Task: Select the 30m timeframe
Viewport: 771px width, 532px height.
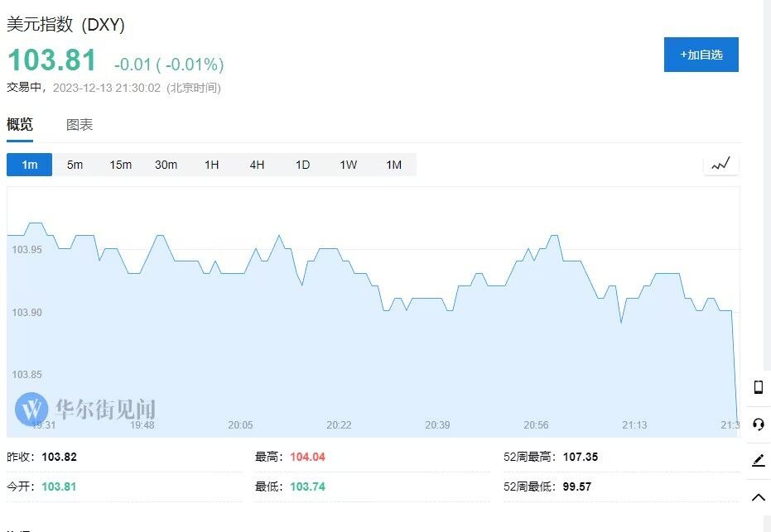Action: (166, 165)
